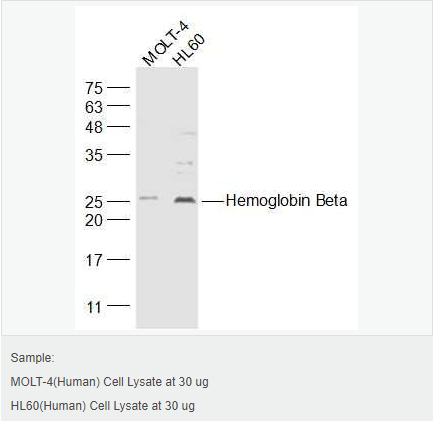Click the line pointing to Hemoglobin Beta
435x421 pixels.
click(213, 202)
